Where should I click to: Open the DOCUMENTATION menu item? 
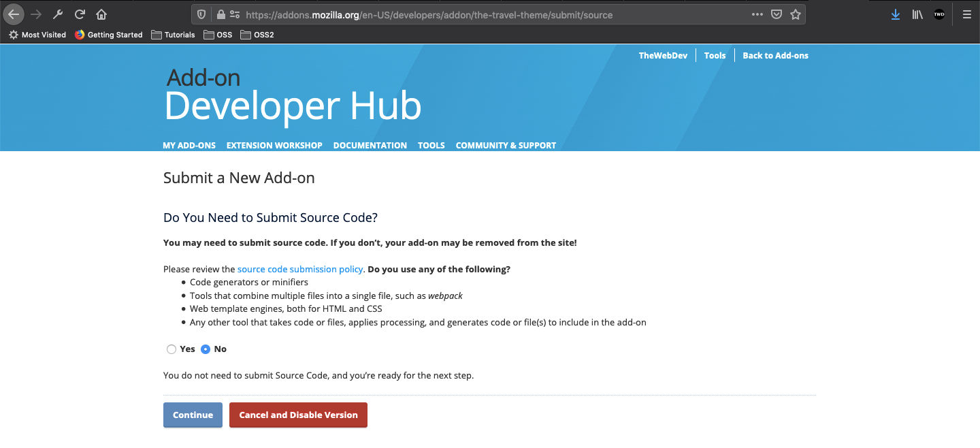(x=370, y=145)
